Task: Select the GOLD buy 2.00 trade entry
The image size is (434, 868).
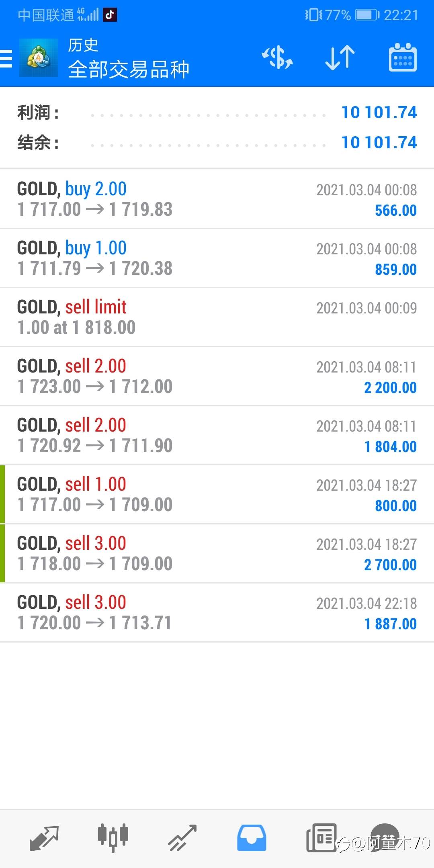Action: click(217, 199)
